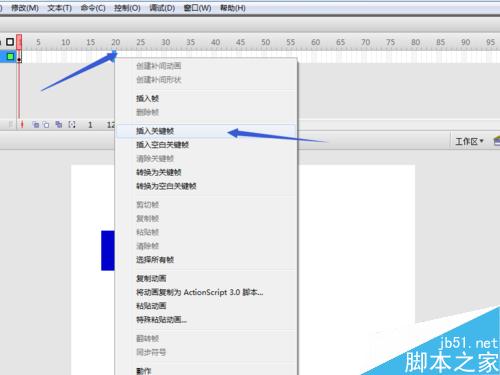Open the 命令(C) menu
The height and width of the screenshot is (375, 500).
(93, 8)
